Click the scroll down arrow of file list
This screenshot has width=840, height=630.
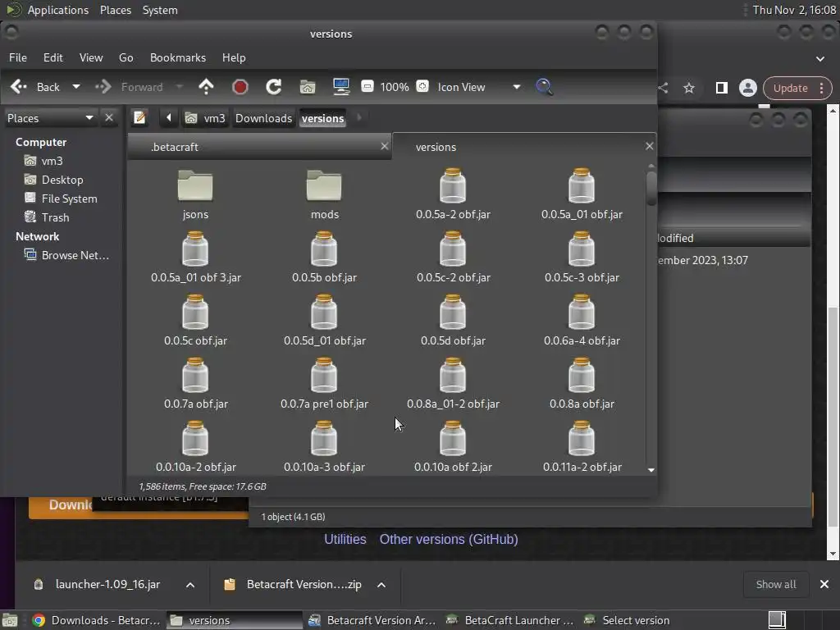click(651, 470)
